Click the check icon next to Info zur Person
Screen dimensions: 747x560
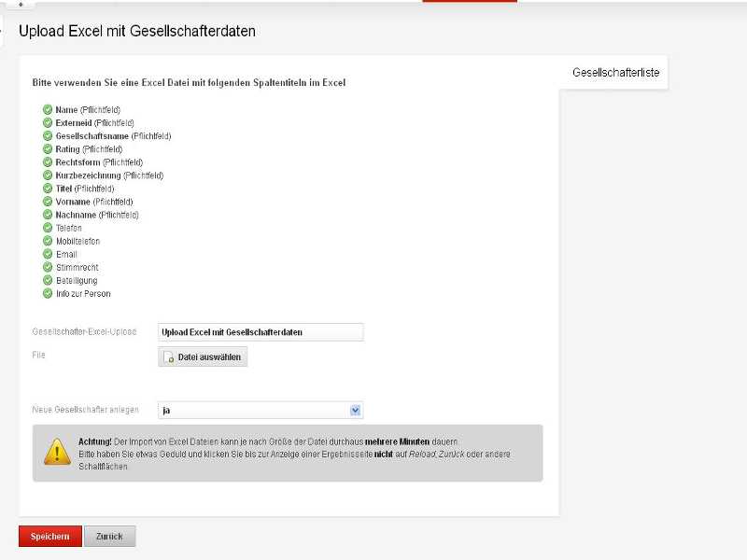pyautogui.click(x=48, y=293)
